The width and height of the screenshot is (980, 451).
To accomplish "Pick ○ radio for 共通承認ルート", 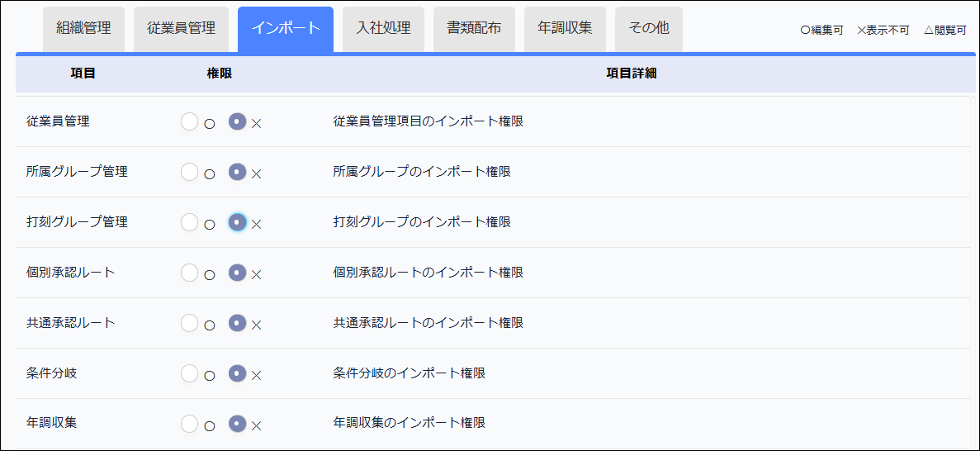I will coord(189,323).
